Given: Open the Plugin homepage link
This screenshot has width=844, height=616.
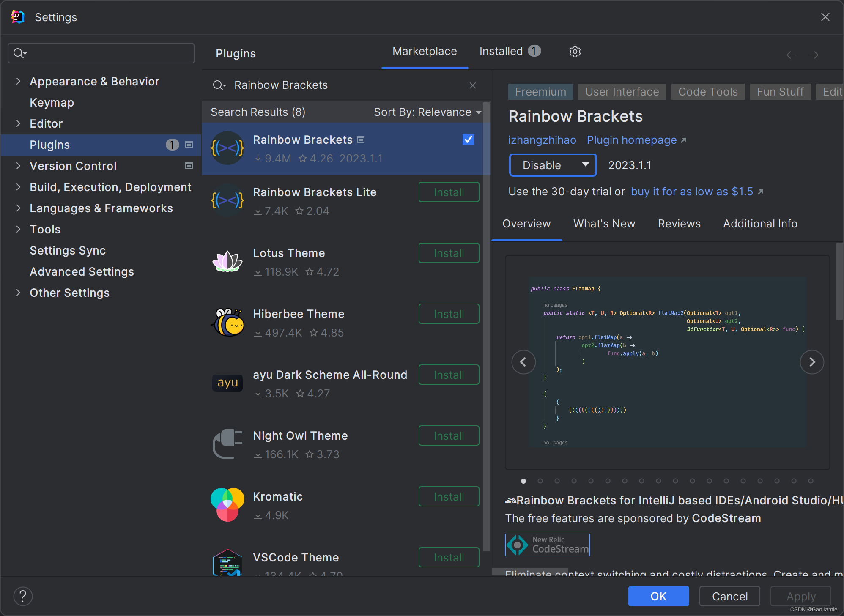Looking at the screenshot, I should [631, 140].
